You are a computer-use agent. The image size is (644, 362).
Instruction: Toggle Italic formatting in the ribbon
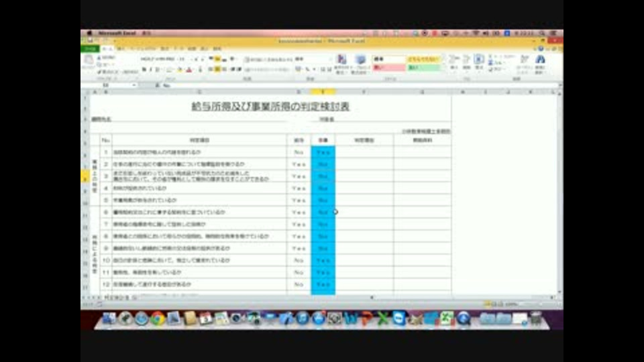point(151,69)
